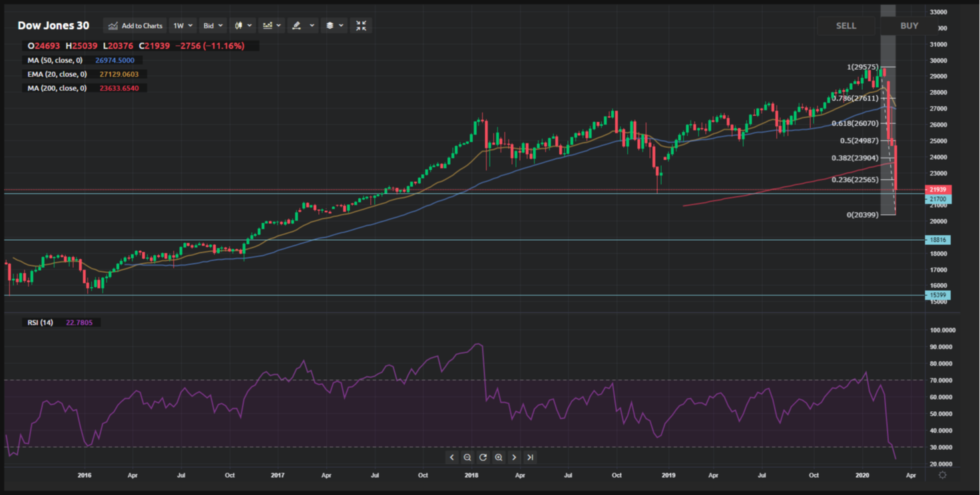
Task: Click the Dow Jones 30 title
Action: point(53,26)
